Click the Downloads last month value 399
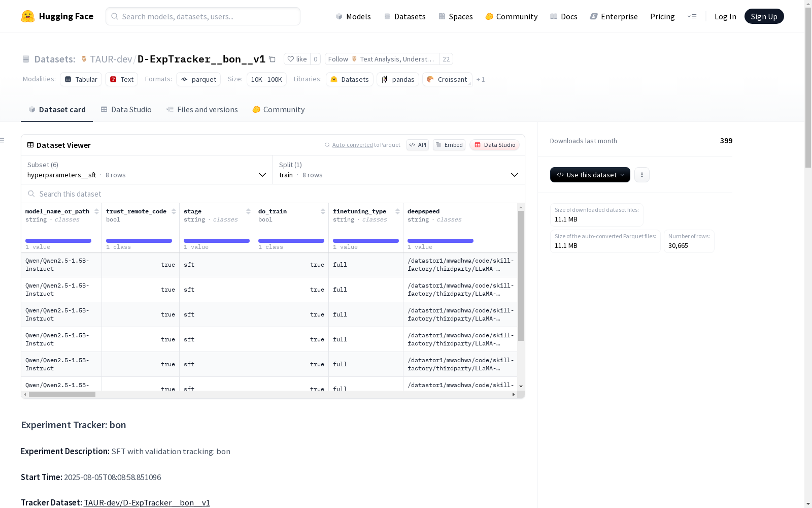 coord(726,141)
